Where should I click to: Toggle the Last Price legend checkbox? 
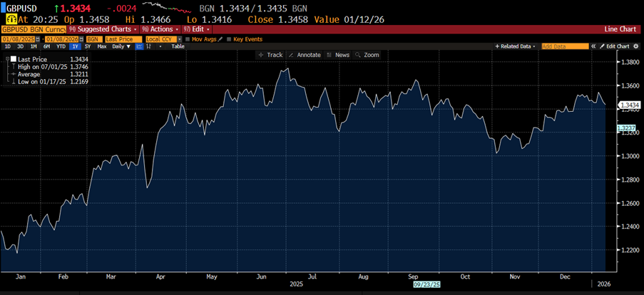point(13,59)
